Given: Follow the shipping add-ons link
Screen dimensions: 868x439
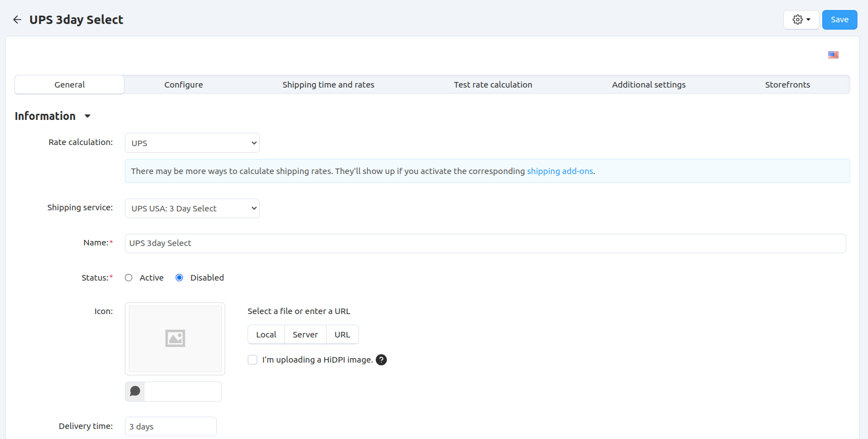Looking at the screenshot, I should click(560, 171).
